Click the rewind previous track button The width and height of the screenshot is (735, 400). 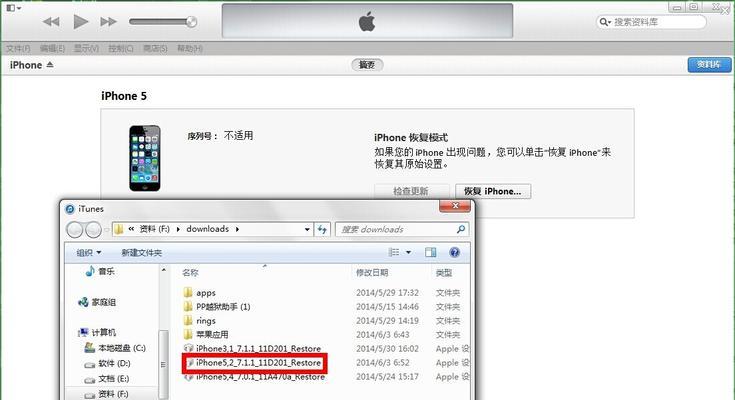tap(51, 22)
